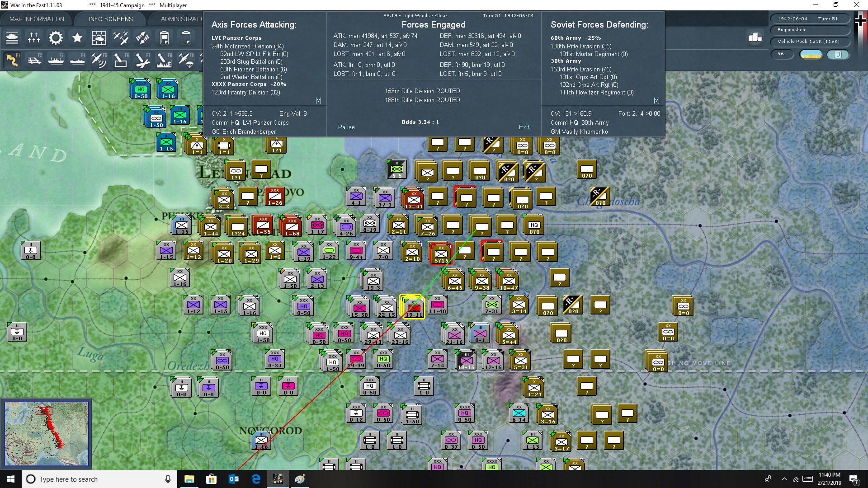Screen dimensions: 868x488
Task: Select the 0-34 HQ counter
Action: 275,360
